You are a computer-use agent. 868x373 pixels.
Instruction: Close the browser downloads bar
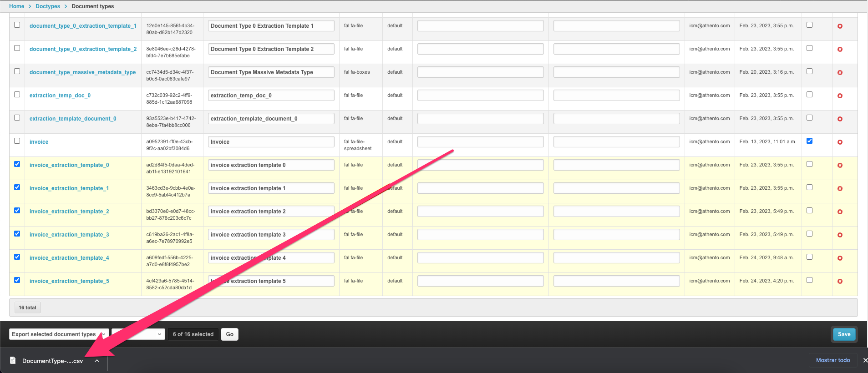tap(865, 360)
